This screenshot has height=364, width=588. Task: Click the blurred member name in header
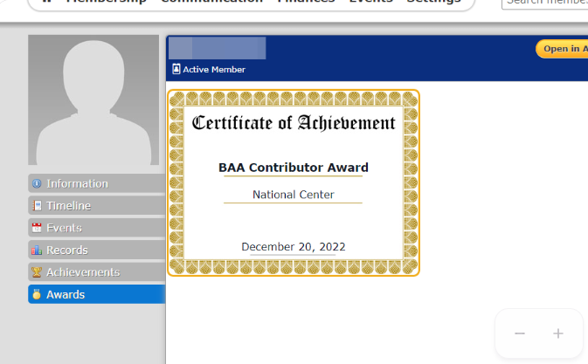pyautogui.click(x=218, y=48)
